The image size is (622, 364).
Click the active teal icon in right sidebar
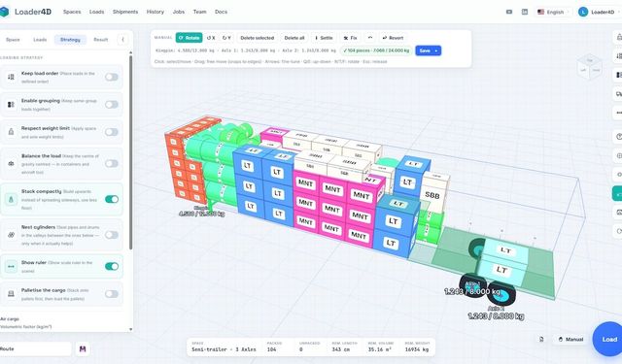click(x=618, y=193)
